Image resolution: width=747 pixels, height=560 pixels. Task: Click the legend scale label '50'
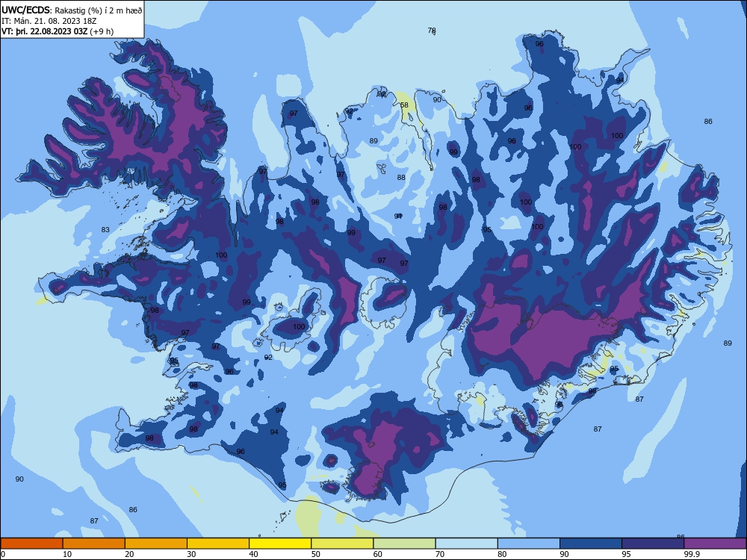[x=315, y=554]
